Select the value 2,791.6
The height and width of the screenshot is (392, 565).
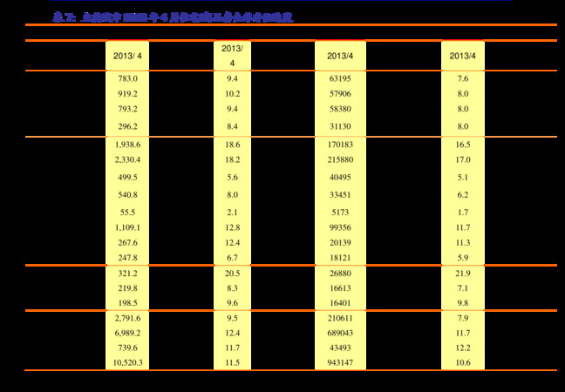click(127, 318)
